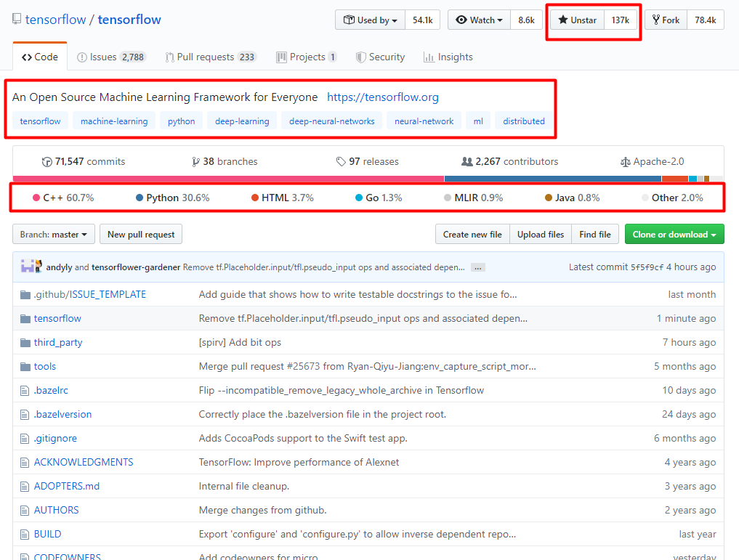Click the python topic tag
739x560 pixels.
182,121
